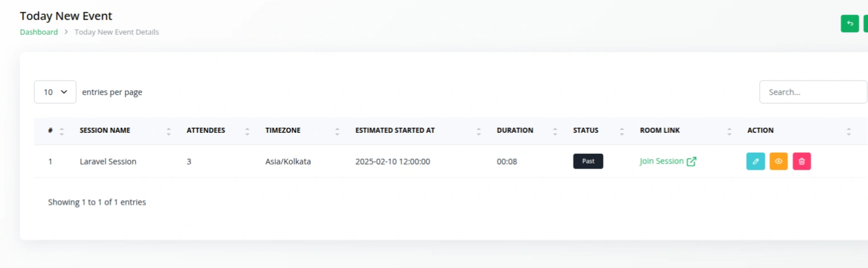Open the Join Session link
Viewport: 868px width, 268px height.
tap(662, 161)
